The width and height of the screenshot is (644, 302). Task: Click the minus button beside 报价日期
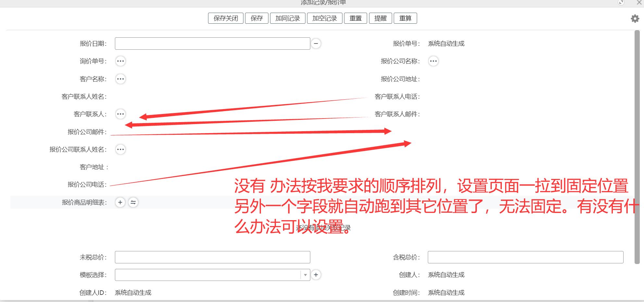pyautogui.click(x=316, y=43)
